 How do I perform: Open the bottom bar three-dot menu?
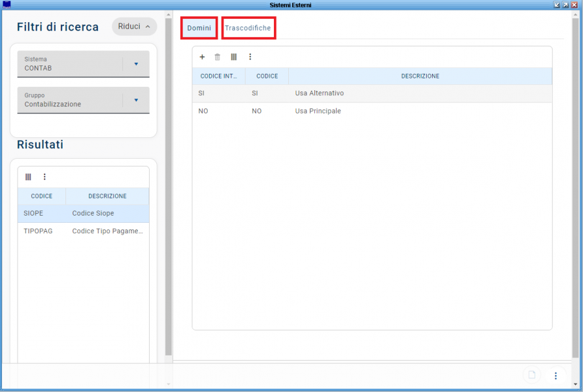pyautogui.click(x=556, y=376)
